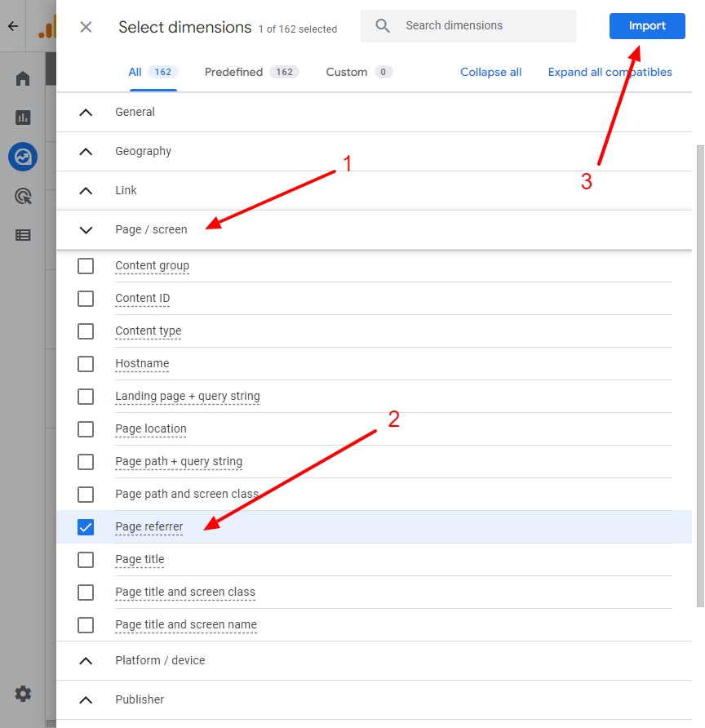This screenshot has width=705, height=728.
Task: Uncheck the Page referrer dimension
Action: [x=86, y=526]
